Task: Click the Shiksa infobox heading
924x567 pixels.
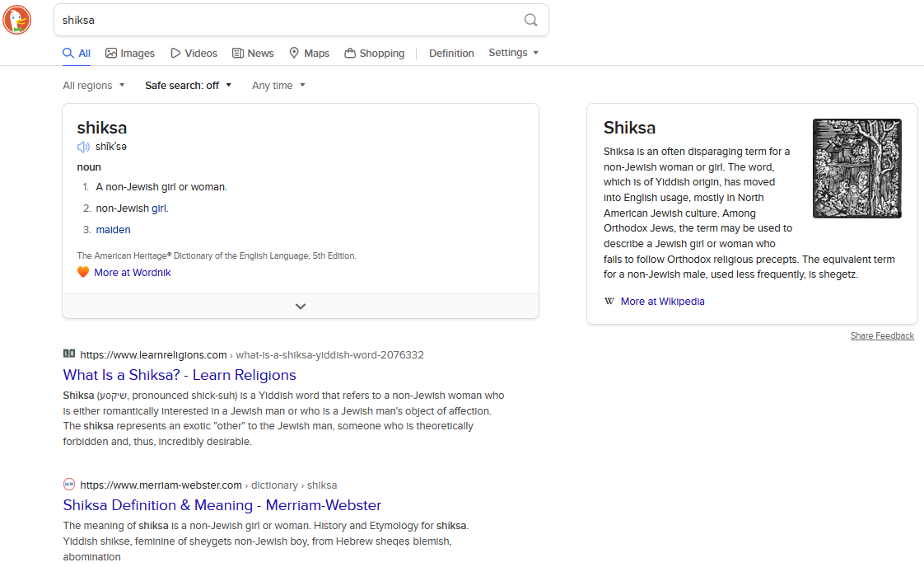Action: tap(629, 128)
